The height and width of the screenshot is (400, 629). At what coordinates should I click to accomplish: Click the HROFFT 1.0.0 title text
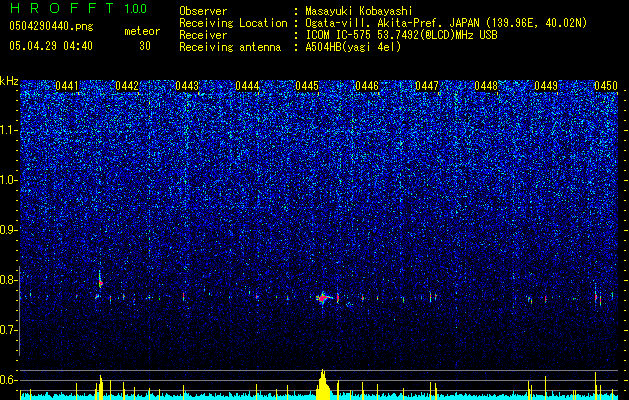[x=78, y=8]
